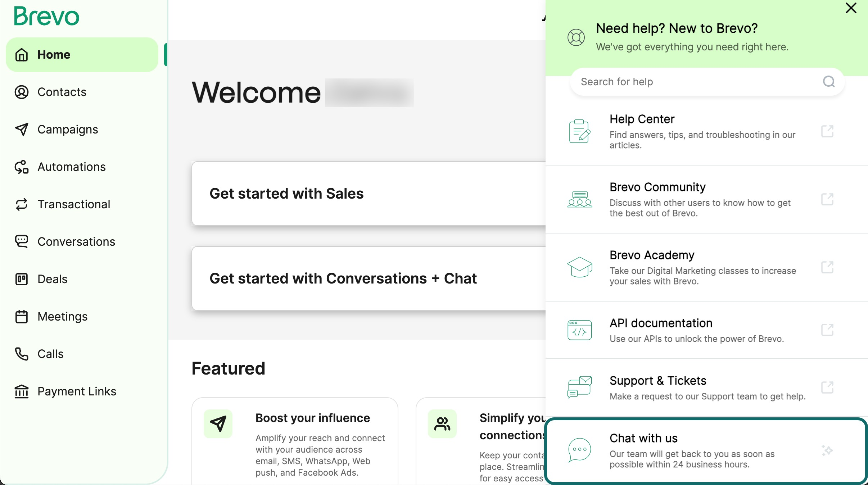Click "We've got everything you need" subtitle

(692, 47)
